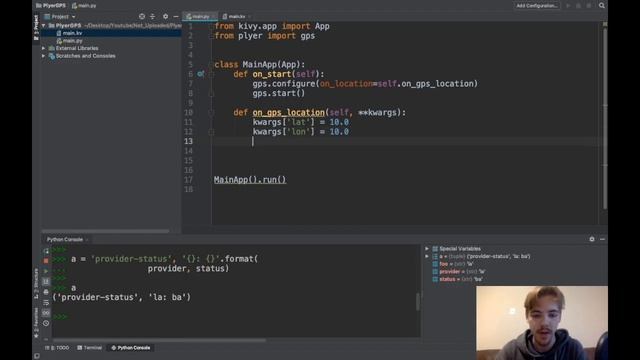
Task: Open the Project view dropdown
Action: coord(60,17)
